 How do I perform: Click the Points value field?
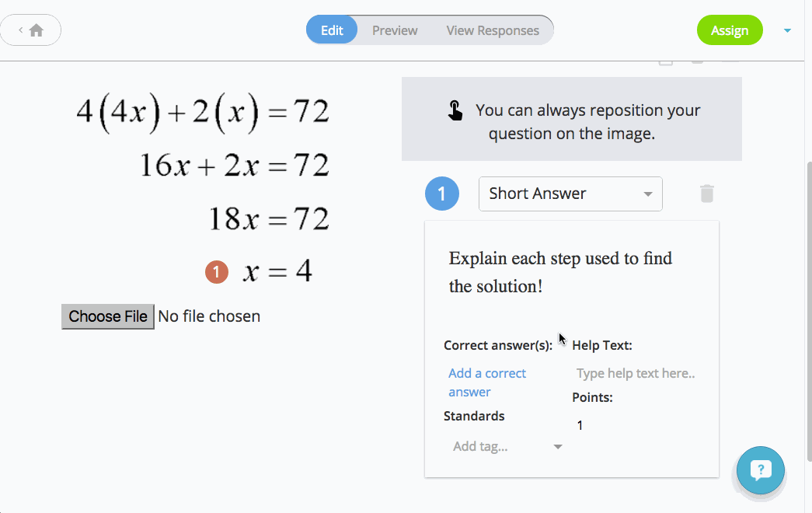pos(636,425)
